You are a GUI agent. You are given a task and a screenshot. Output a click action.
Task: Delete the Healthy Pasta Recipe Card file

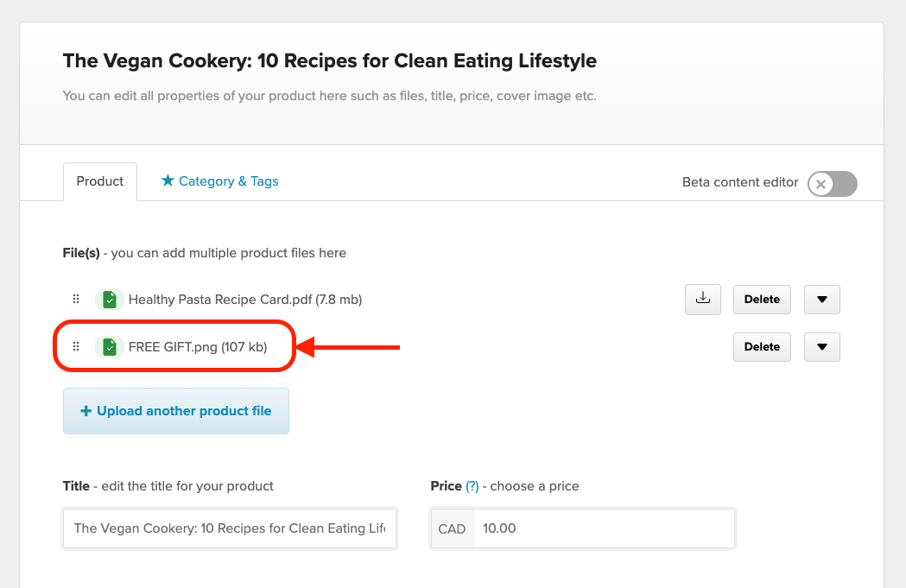point(761,299)
